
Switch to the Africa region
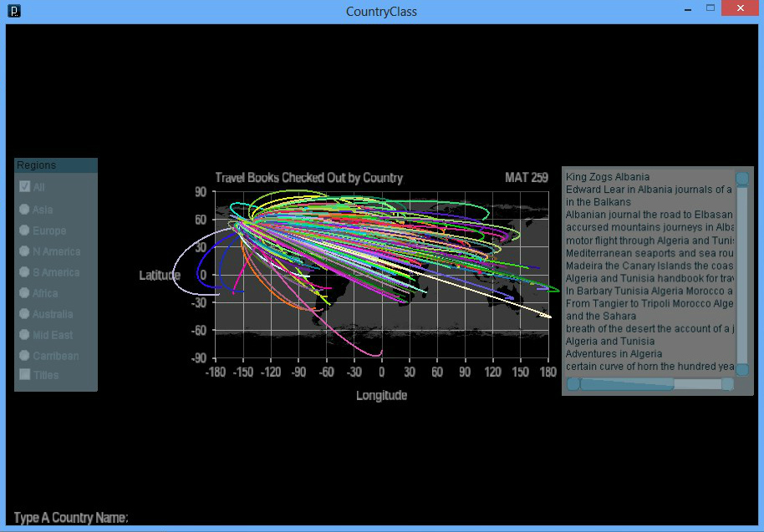point(25,293)
